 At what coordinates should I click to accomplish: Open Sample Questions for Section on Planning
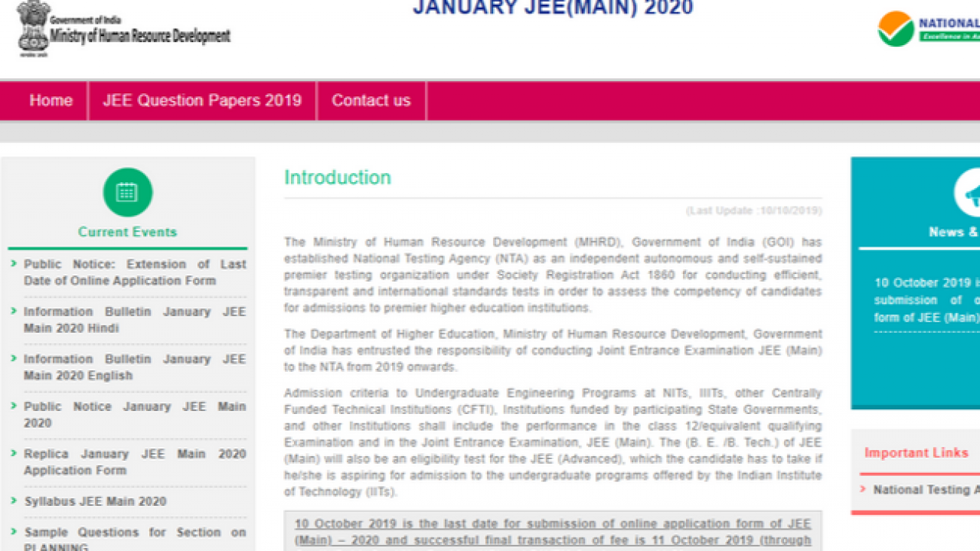click(x=135, y=539)
